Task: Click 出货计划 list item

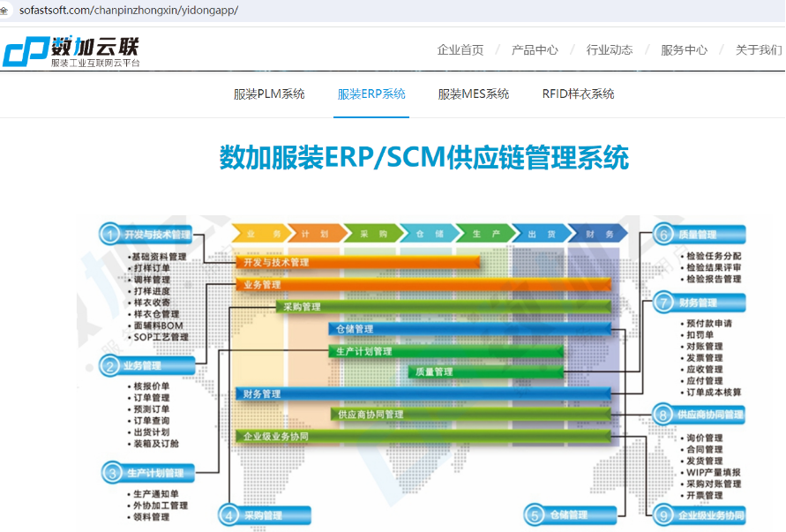Action: click(x=150, y=432)
